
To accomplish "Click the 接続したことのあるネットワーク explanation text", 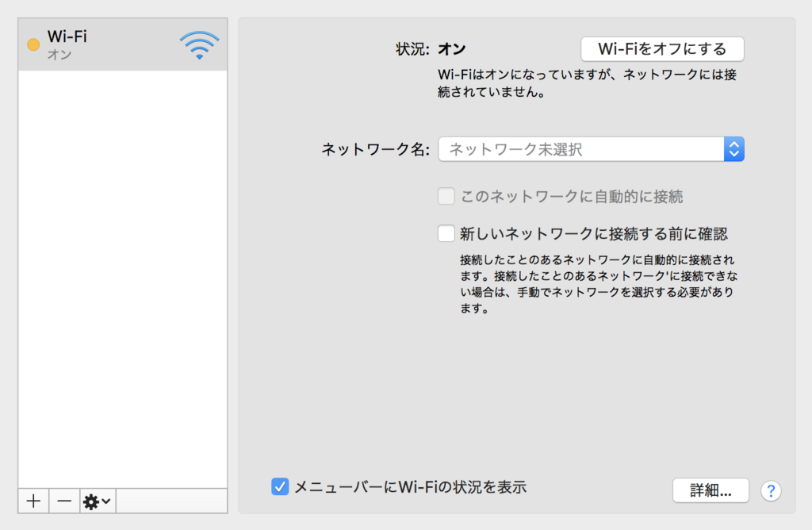I will 599,284.
